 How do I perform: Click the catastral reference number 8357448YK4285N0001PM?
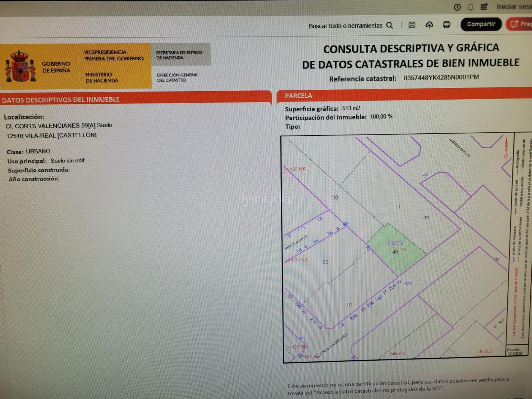click(x=441, y=78)
